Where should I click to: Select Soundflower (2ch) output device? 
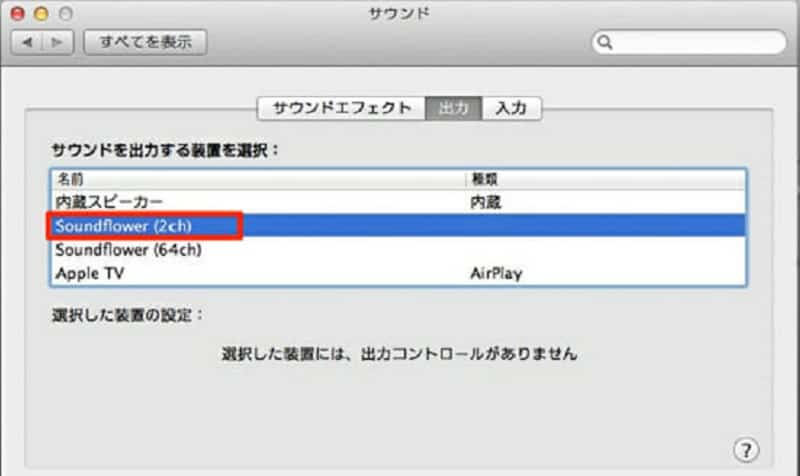tap(398, 226)
